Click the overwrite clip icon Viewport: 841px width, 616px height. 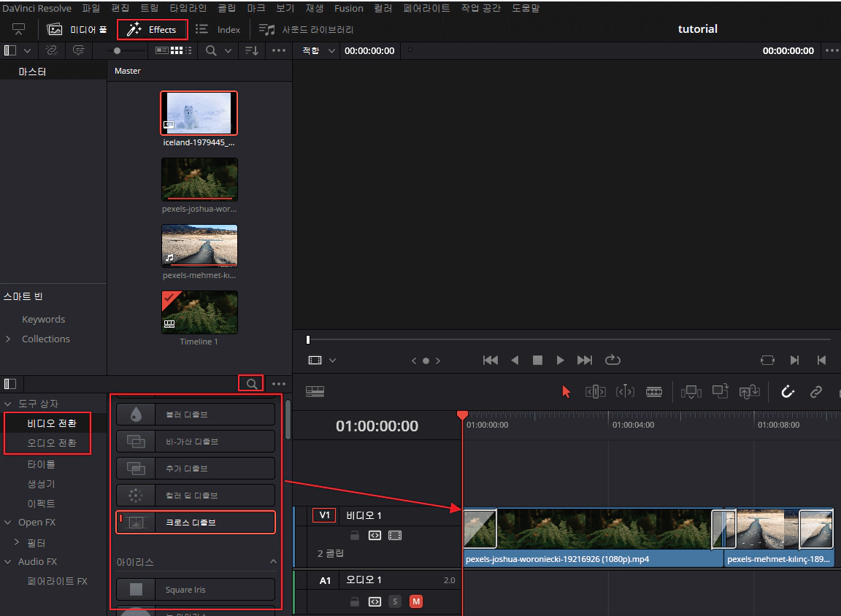(x=721, y=390)
